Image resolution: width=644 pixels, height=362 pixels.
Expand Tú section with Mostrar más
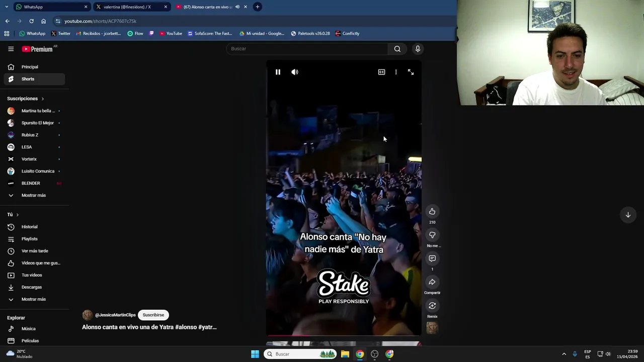pyautogui.click(x=34, y=299)
